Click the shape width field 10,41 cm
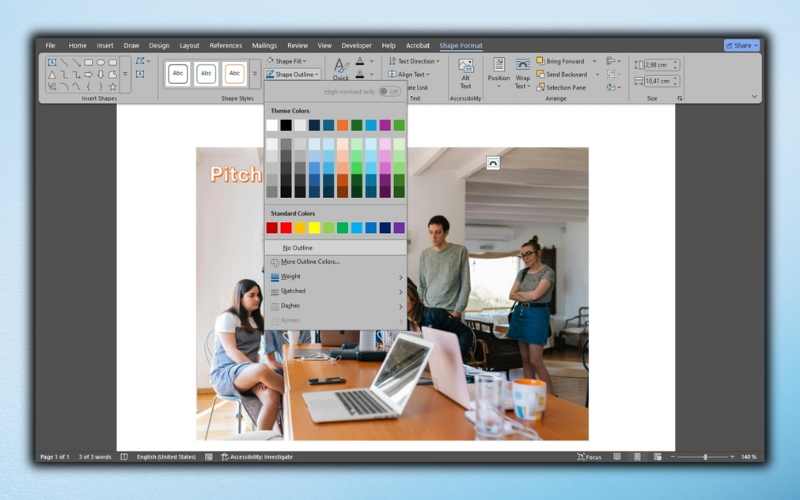 click(661, 81)
